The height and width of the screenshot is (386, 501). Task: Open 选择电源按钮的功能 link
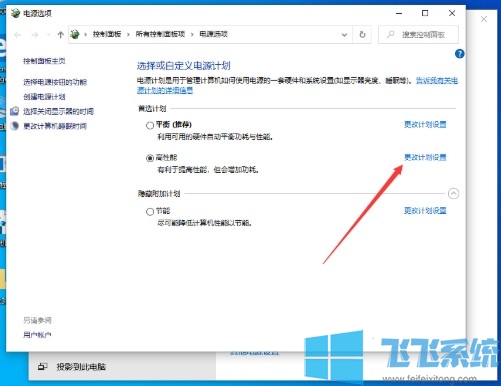[55, 82]
